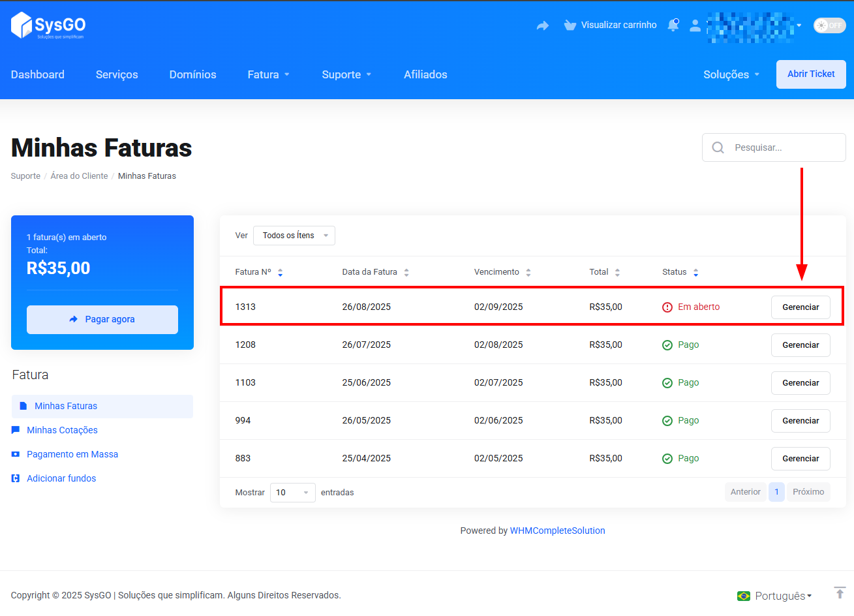Click the scroll-to-top arrow icon
Screen dimensions: 854x616
coord(840,593)
